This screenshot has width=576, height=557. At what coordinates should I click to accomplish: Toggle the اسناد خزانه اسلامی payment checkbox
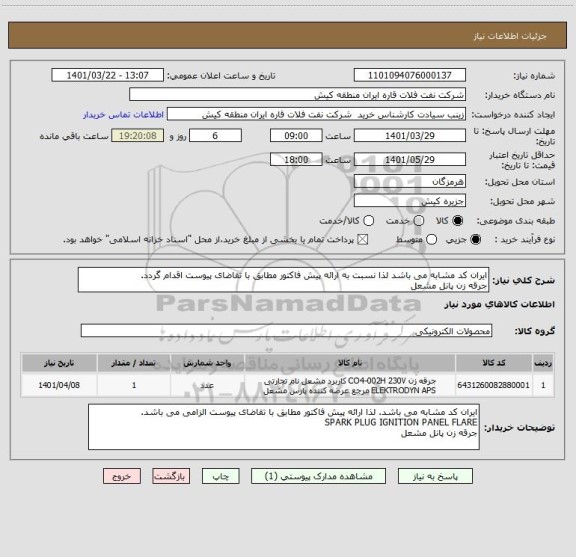pyautogui.click(x=363, y=240)
